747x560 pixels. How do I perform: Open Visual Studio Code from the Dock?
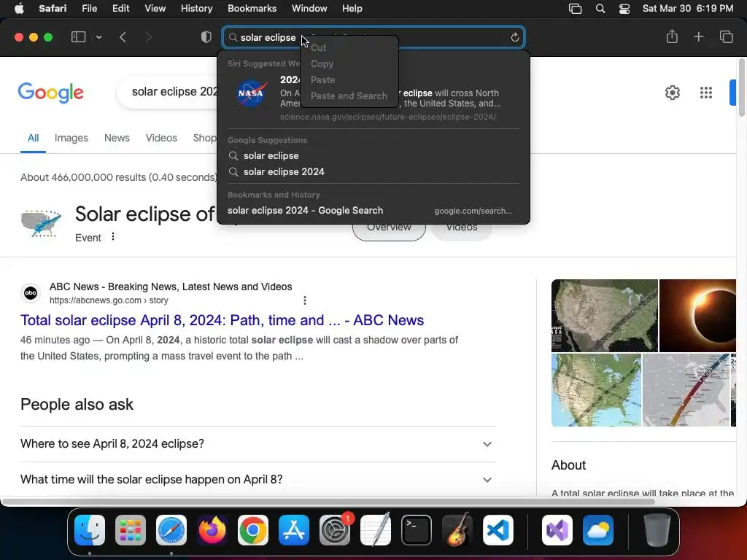pyautogui.click(x=498, y=530)
